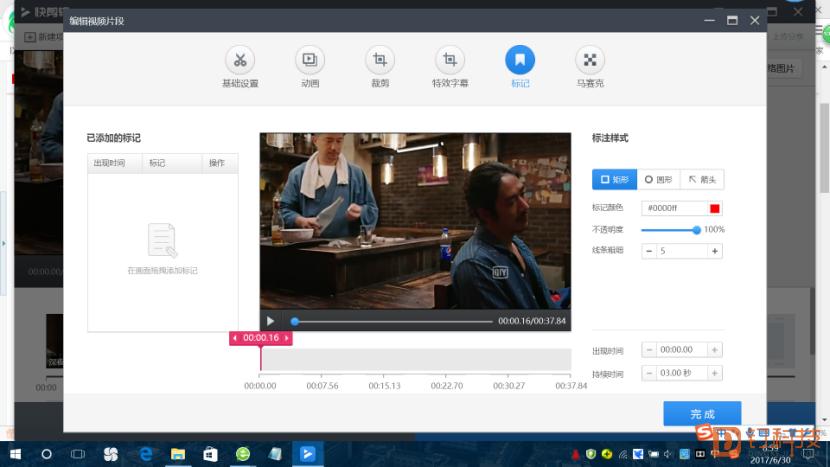Image resolution: width=830 pixels, height=467 pixels.
Task: Edit the marker color hex field
Action: [675, 209]
